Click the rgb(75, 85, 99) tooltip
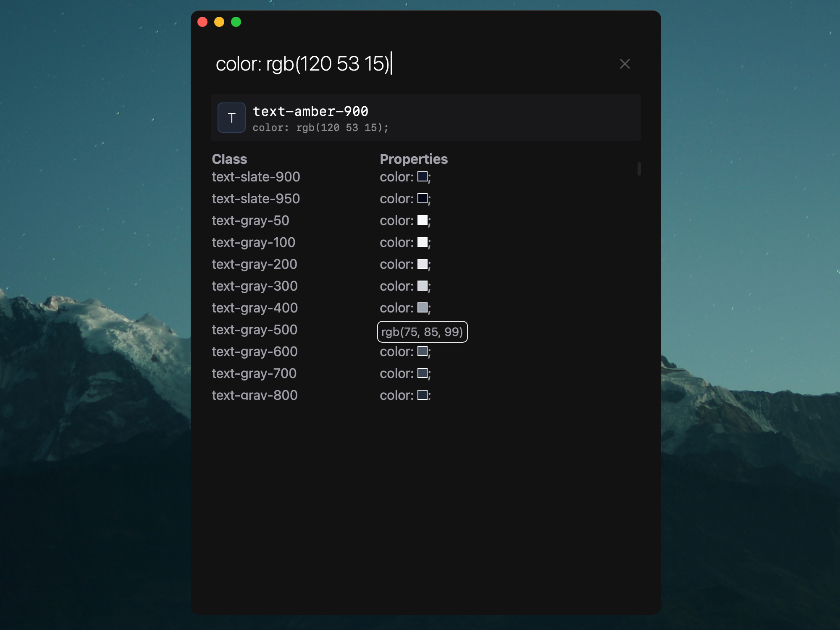Image resolution: width=840 pixels, height=630 pixels. coord(422,332)
